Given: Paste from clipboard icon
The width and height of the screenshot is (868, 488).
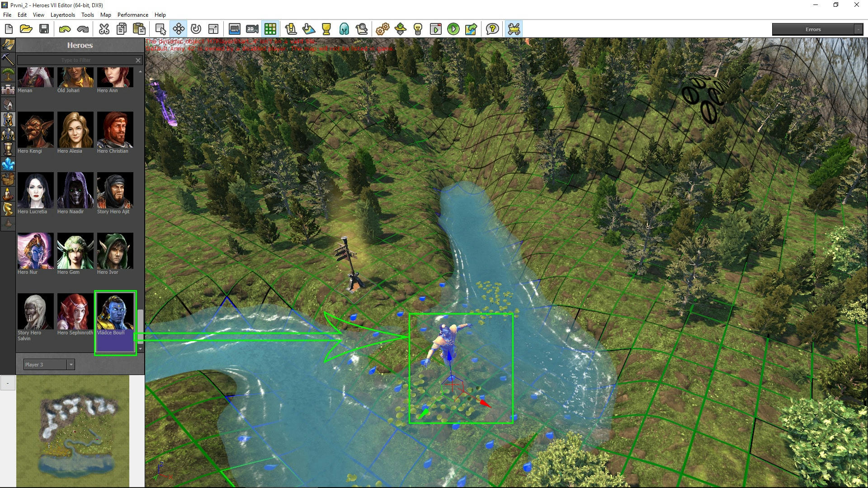Looking at the screenshot, I should 139,29.
